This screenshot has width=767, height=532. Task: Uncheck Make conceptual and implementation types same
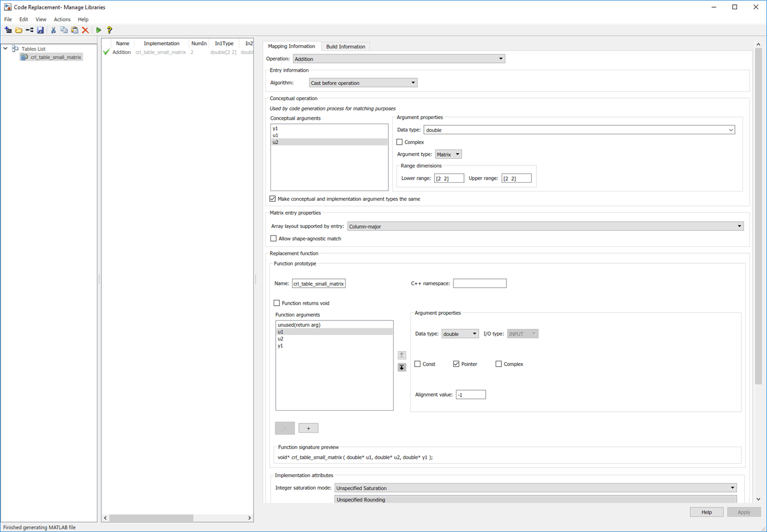[x=273, y=199]
